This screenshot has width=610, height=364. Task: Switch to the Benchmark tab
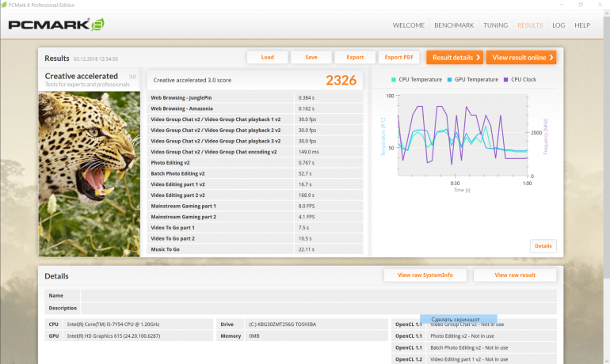tap(454, 25)
